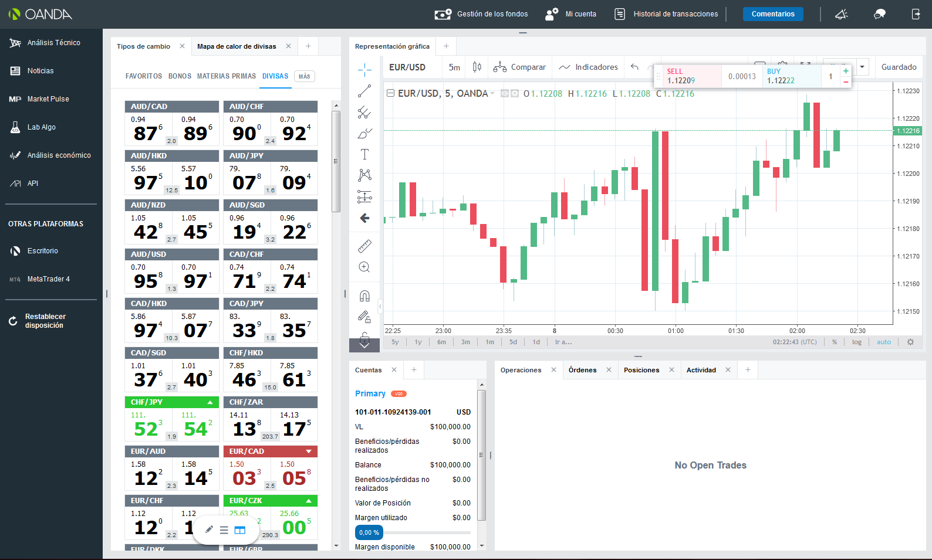Select the MATERIAS PRIMAS category
This screenshot has width=932, height=560.
click(x=227, y=76)
